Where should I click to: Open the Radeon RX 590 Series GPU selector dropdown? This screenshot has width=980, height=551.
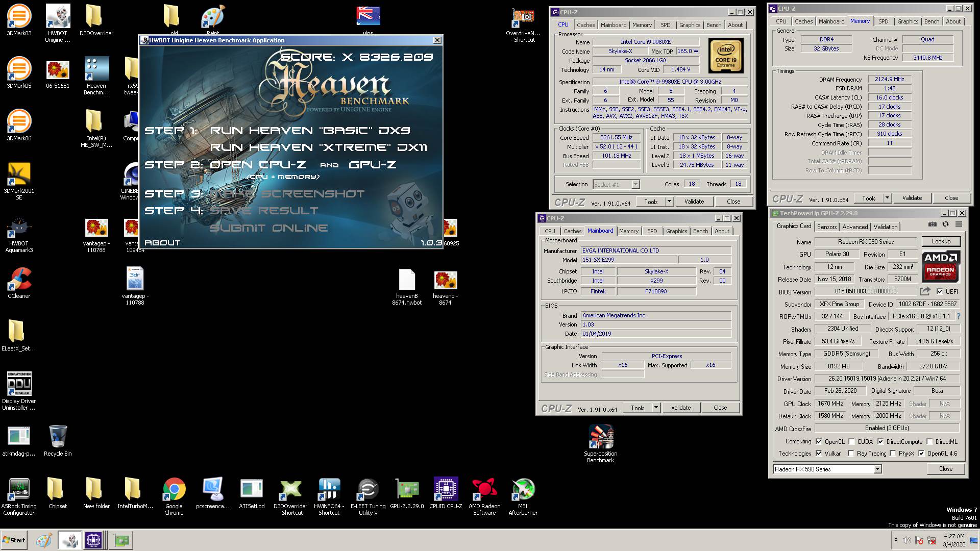[x=877, y=469]
